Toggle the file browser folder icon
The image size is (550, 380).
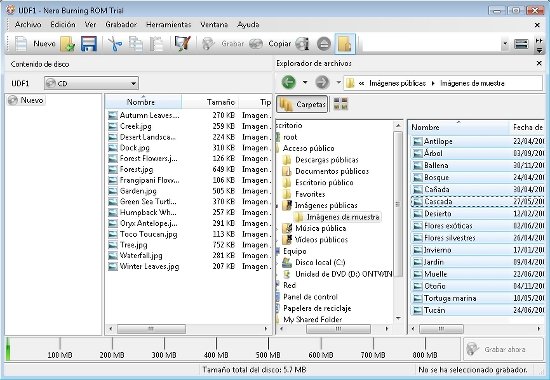coord(345,44)
